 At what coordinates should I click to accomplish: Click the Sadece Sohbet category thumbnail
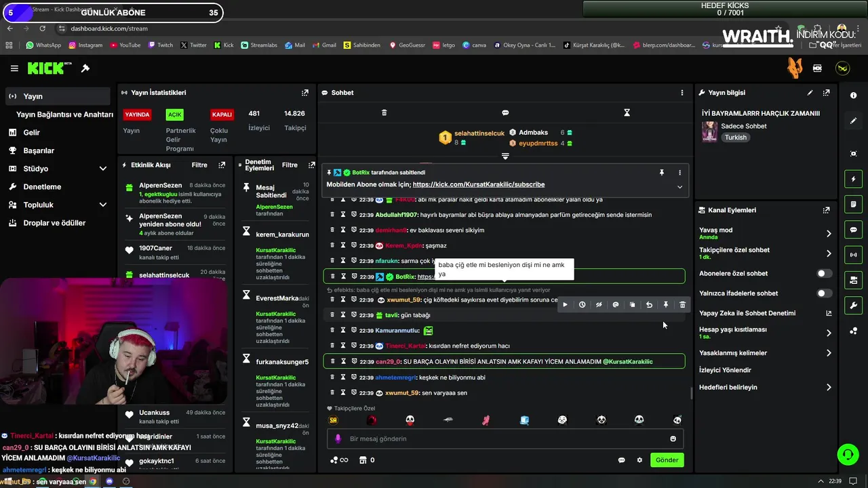[x=709, y=131]
